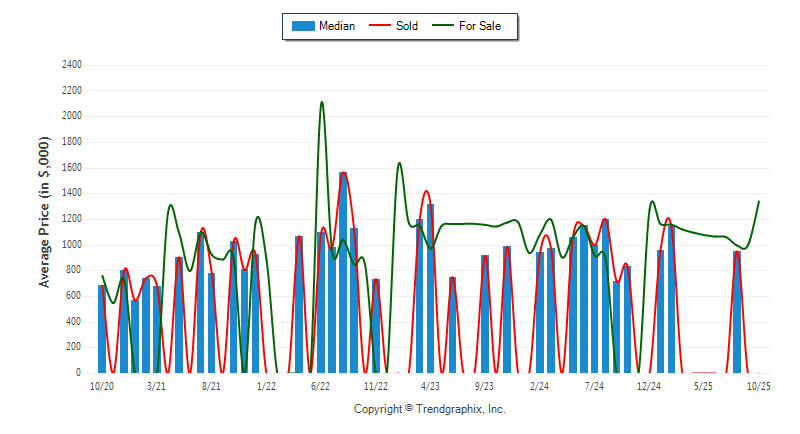Viewport: 800px width, 434px height.
Task: Click the first Median bar at 10/20
Action: point(102,328)
